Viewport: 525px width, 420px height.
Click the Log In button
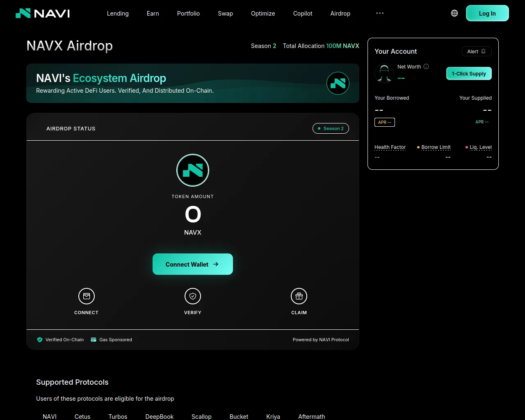pyautogui.click(x=487, y=14)
